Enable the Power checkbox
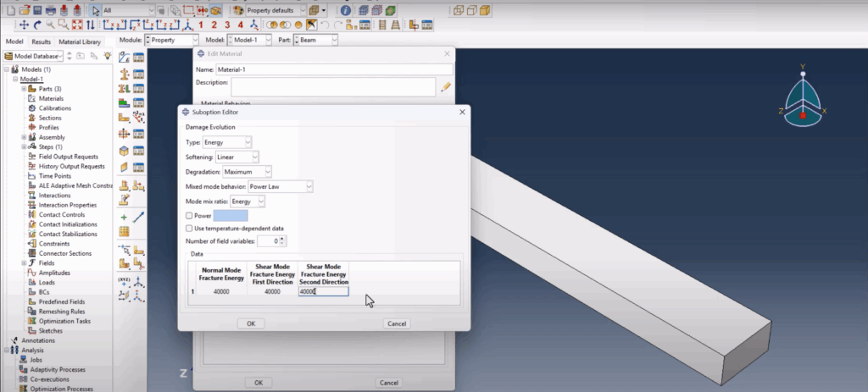Image resolution: width=868 pixels, height=392 pixels. pyautogui.click(x=189, y=216)
